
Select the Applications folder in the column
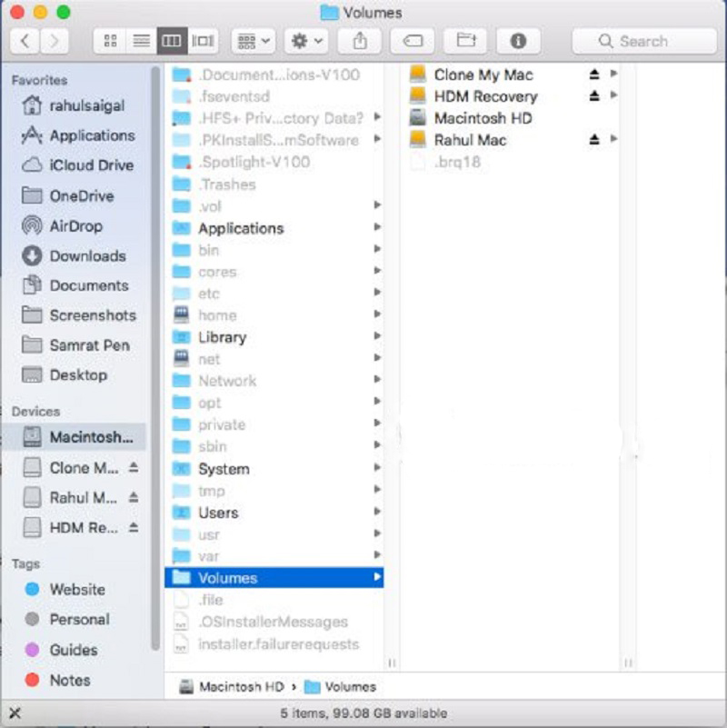point(274,228)
